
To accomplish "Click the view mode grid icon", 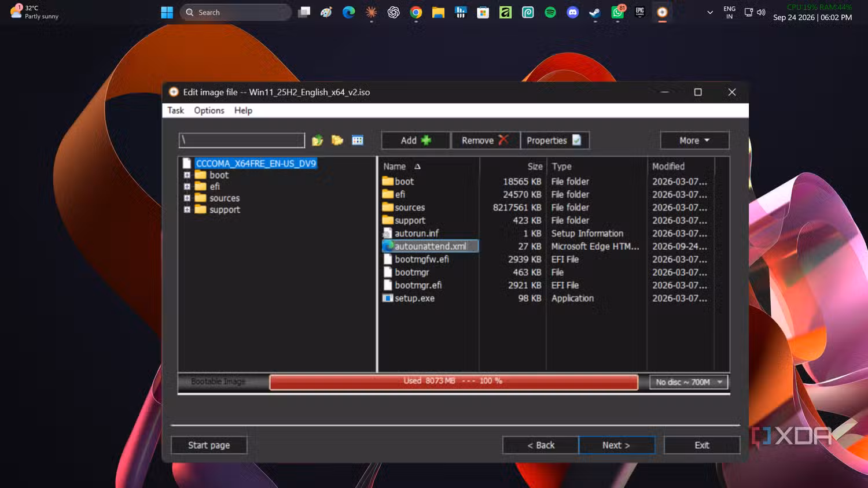I will (358, 140).
